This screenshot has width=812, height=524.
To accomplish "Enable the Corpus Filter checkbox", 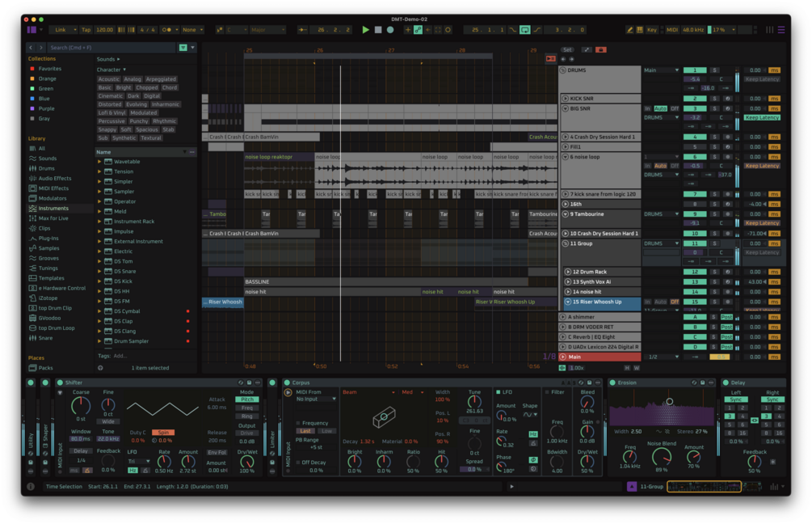I will tap(547, 392).
